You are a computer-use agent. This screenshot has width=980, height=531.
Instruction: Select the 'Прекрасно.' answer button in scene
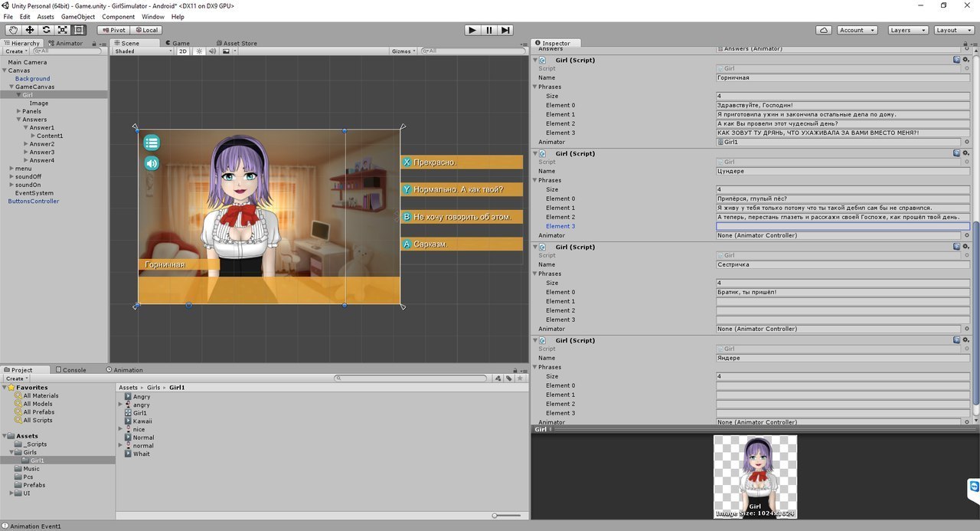(x=462, y=162)
